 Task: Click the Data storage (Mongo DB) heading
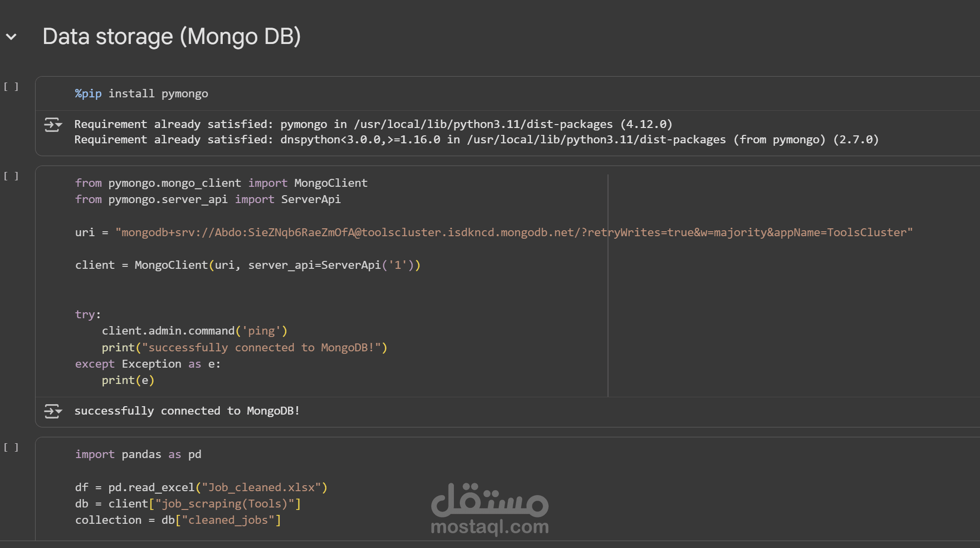point(171,37)
